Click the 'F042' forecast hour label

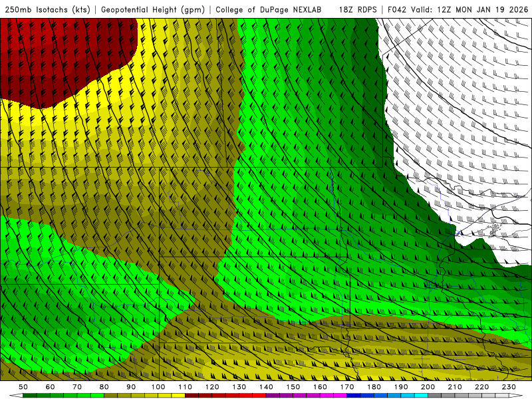(x=396, y=10)
